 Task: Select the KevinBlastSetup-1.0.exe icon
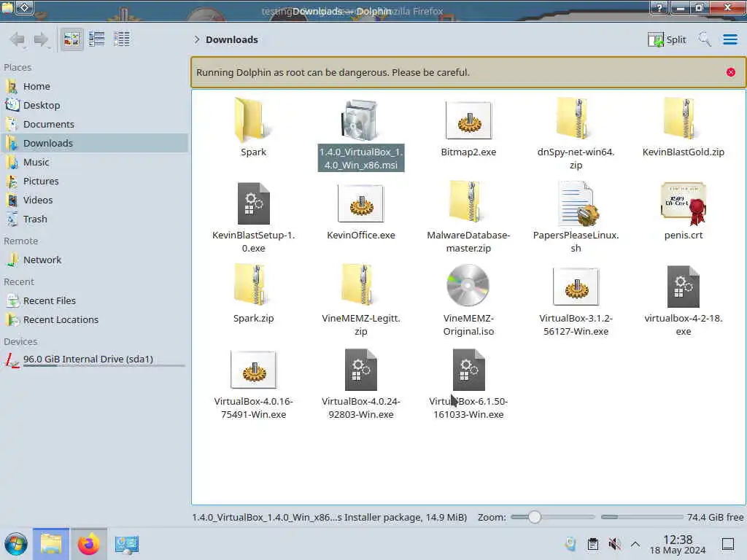pos(253,203)
